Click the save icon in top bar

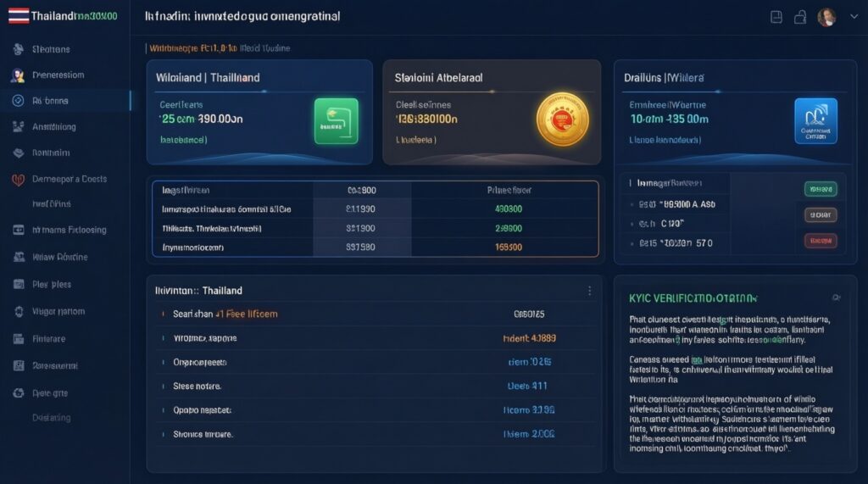click(776, 17)
